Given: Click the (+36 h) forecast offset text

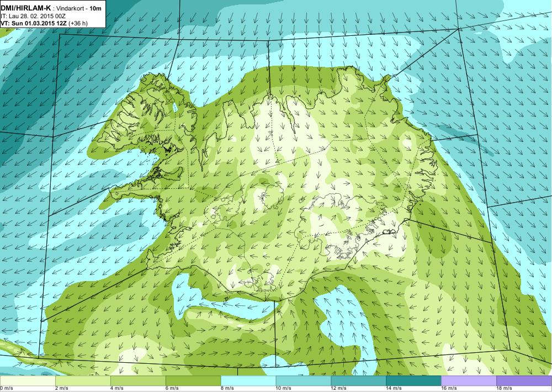Looking at the screenshot, I should (x=78, y=23).
